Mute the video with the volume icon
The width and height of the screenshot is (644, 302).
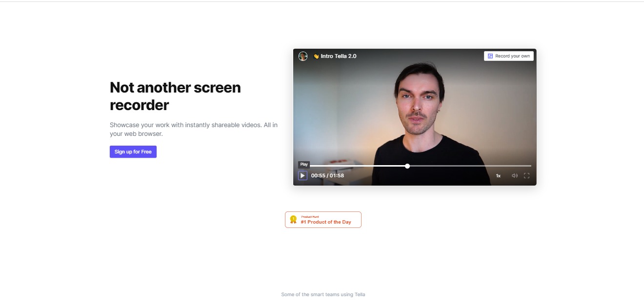pos(514,176)
